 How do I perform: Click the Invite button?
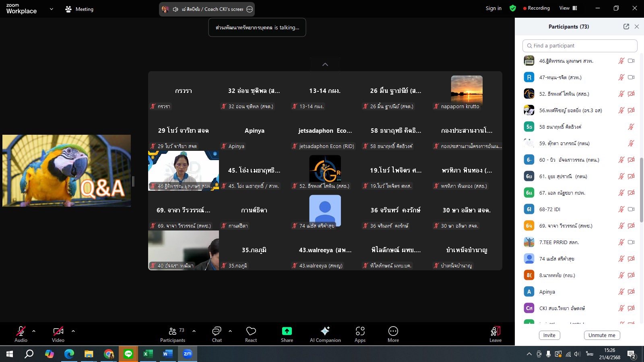pos(549,335)
